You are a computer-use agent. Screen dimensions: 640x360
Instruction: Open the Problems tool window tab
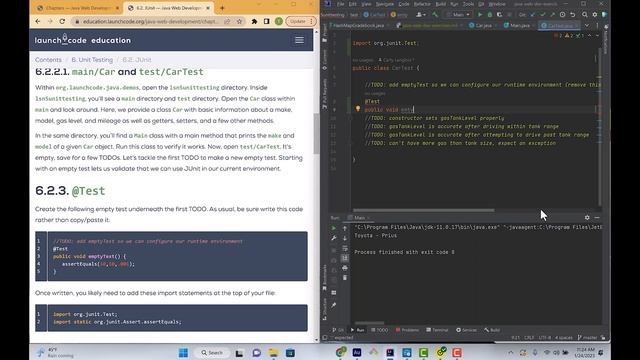pyautogui.click(x=407, y=330)
